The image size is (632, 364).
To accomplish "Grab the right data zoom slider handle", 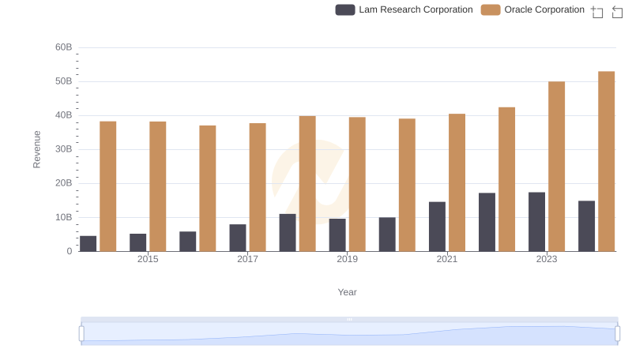I will click(618, 334).
